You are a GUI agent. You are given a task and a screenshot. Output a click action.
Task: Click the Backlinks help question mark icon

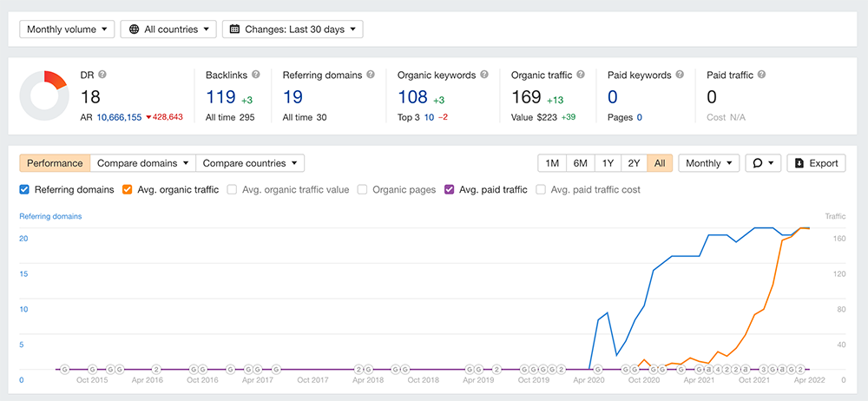pos(256,76)
